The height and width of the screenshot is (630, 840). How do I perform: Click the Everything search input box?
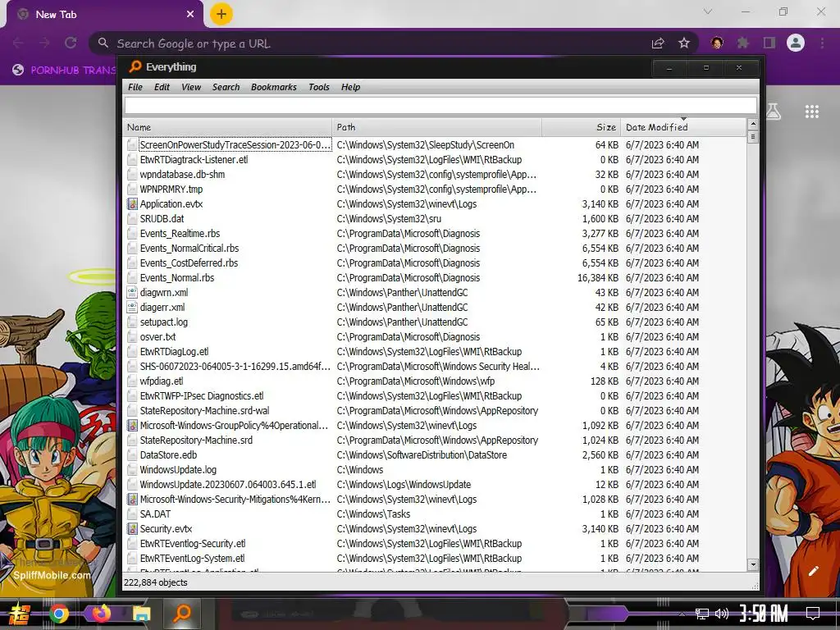pos(441,106)
